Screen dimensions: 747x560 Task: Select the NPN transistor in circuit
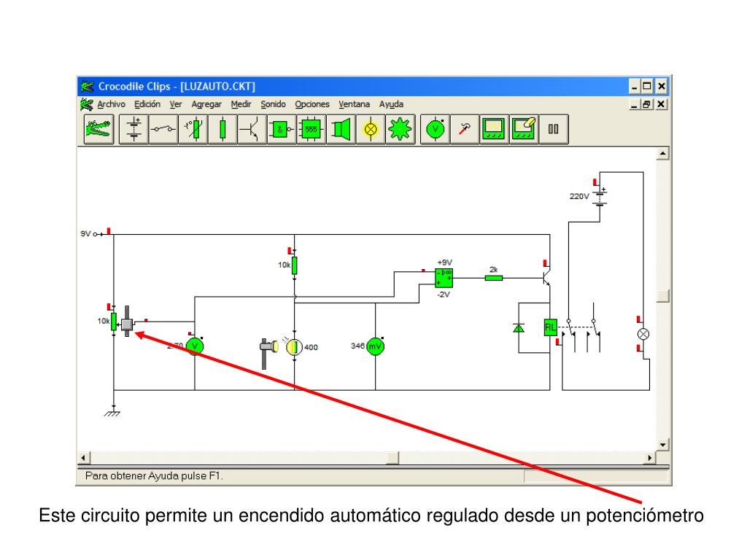[546, 278]
